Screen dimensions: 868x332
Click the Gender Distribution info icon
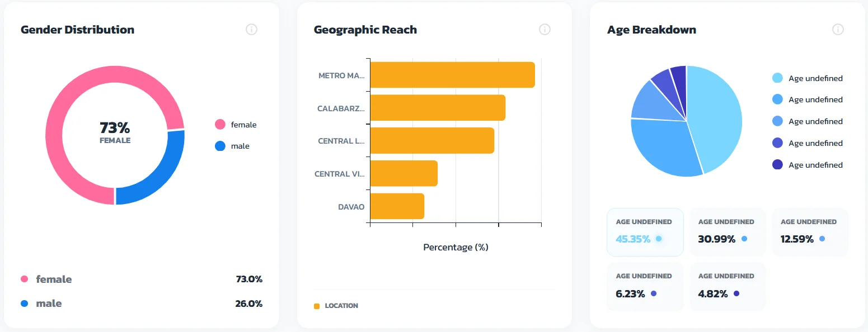point(251,30)
